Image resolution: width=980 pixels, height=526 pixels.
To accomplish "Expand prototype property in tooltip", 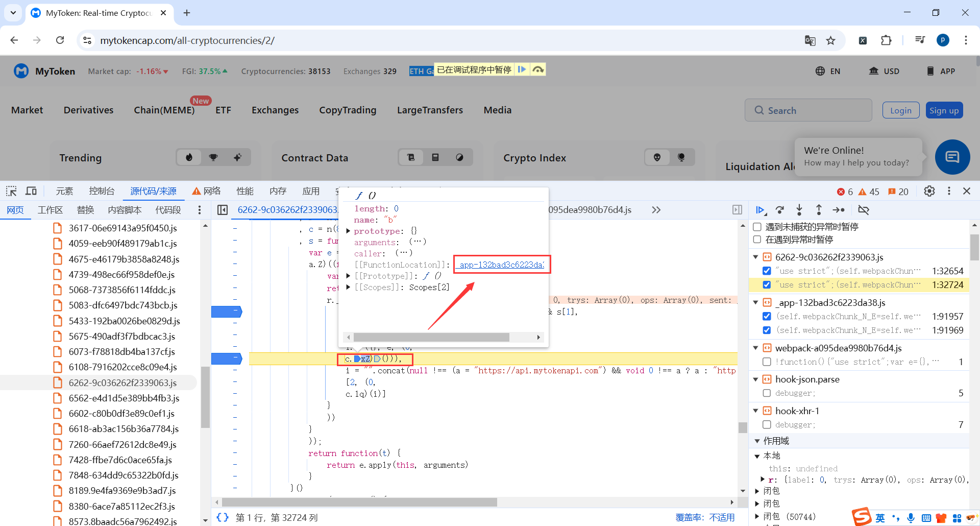I will [348, 231].
